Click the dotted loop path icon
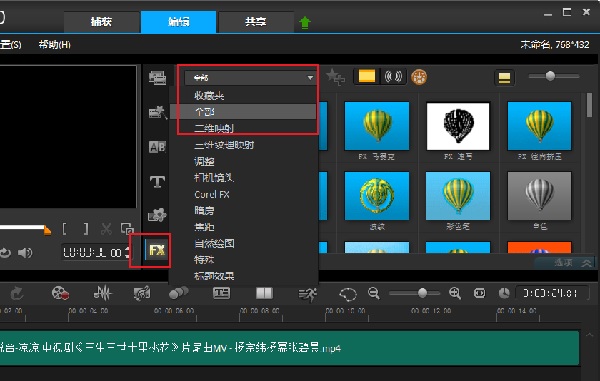This screenshot has height=381, width=600. click(348, 294)
